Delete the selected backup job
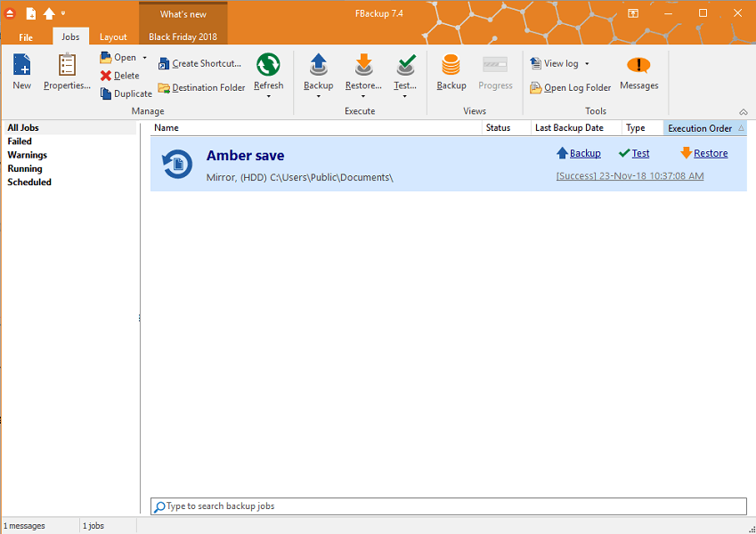This screenshot has width=756, height=534. (120, 76)
